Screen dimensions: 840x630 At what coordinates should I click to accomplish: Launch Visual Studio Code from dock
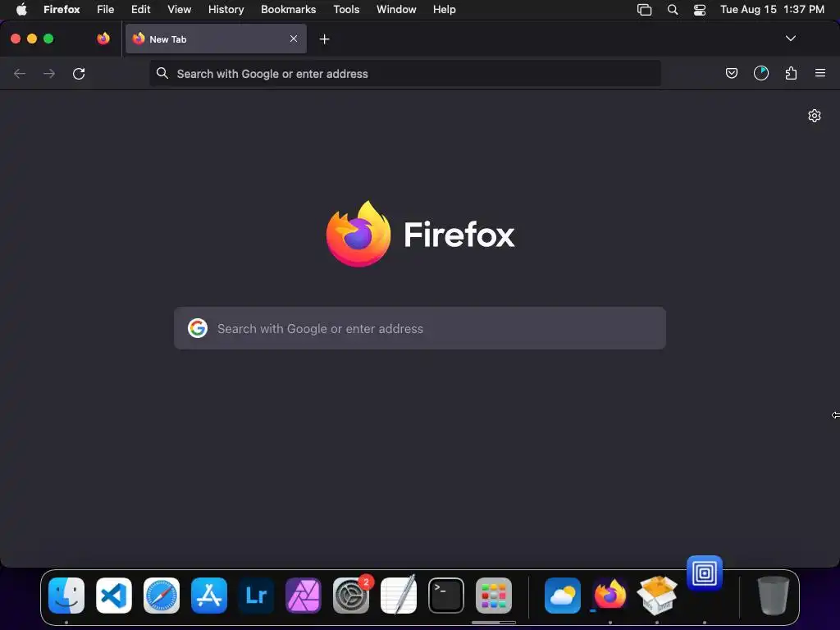[x=113, y=596]
